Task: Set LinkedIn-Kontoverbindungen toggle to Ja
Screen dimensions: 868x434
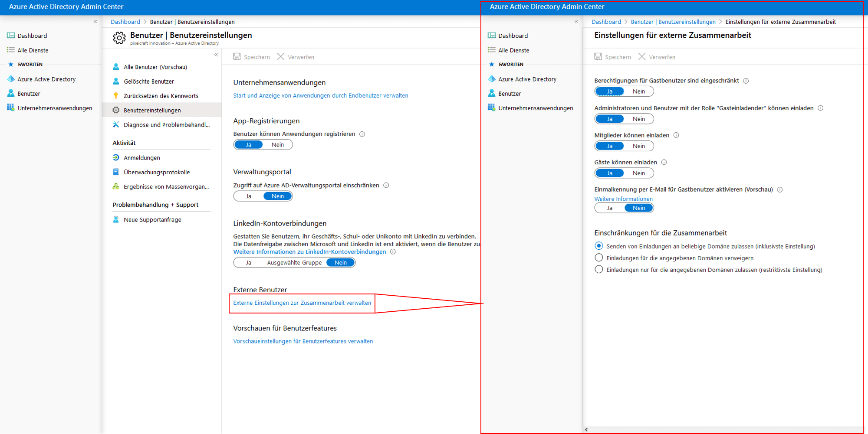Action: (x=249, y=263)
